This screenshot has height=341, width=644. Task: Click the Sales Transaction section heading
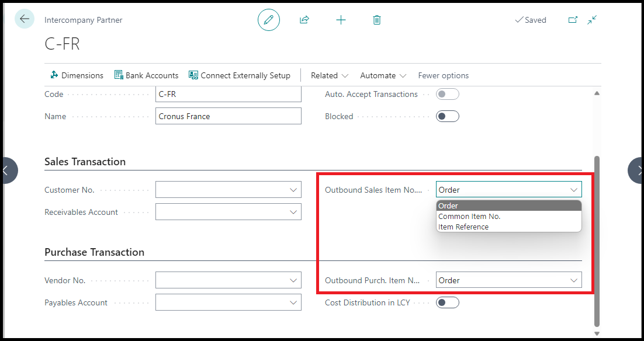85,162
